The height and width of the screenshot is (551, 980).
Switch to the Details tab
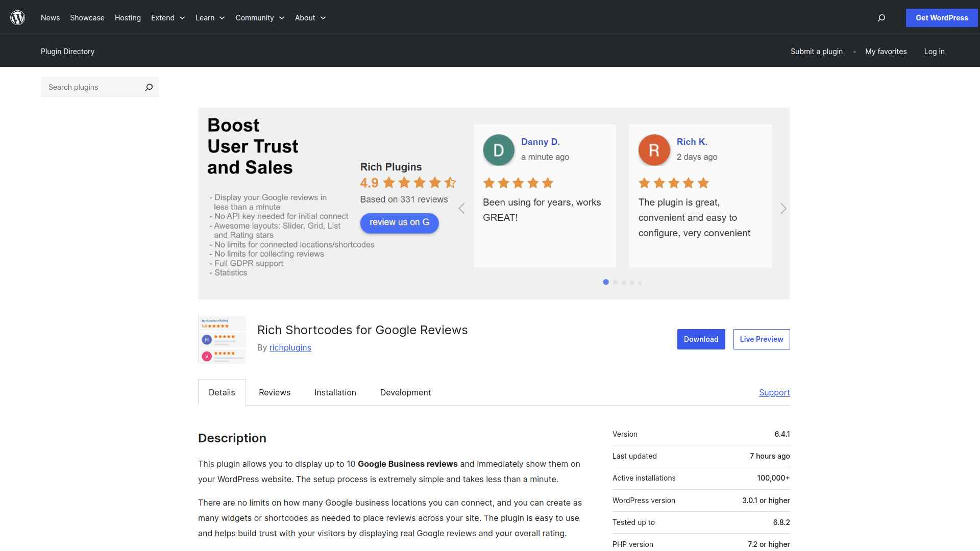click(222, 392)
